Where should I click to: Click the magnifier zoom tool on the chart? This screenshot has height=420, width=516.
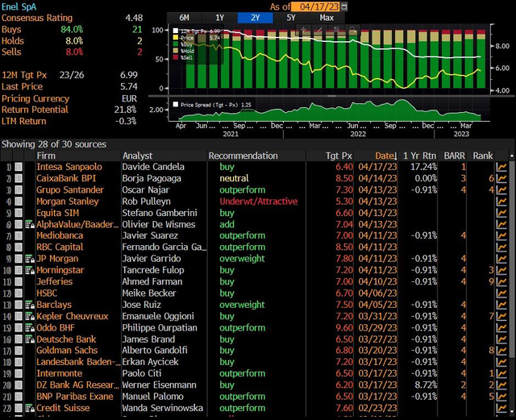[x=352, y=30]
